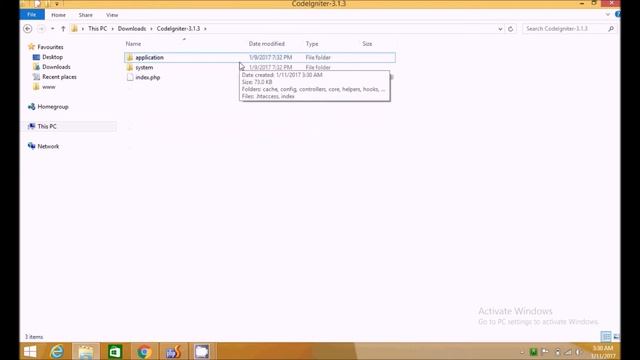Launch Internet Explorer from taskbar
Viewport: 640px width, 360px height.
click(x=57, y=351)
